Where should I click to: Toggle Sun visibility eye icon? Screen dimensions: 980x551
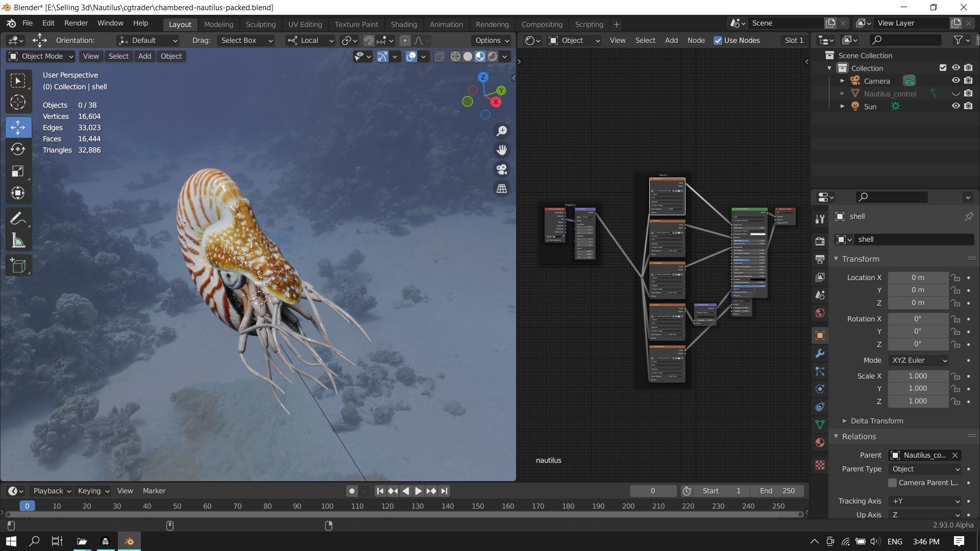click(955, 106)
